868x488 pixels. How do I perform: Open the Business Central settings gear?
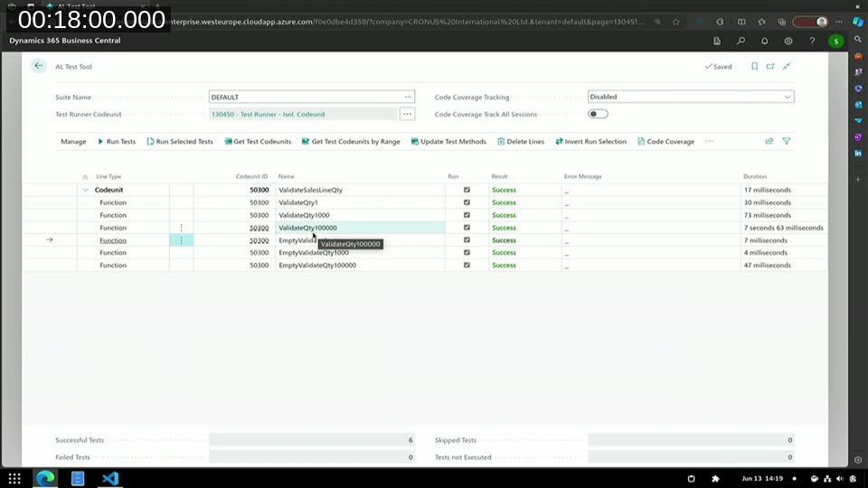pos(788,41)
